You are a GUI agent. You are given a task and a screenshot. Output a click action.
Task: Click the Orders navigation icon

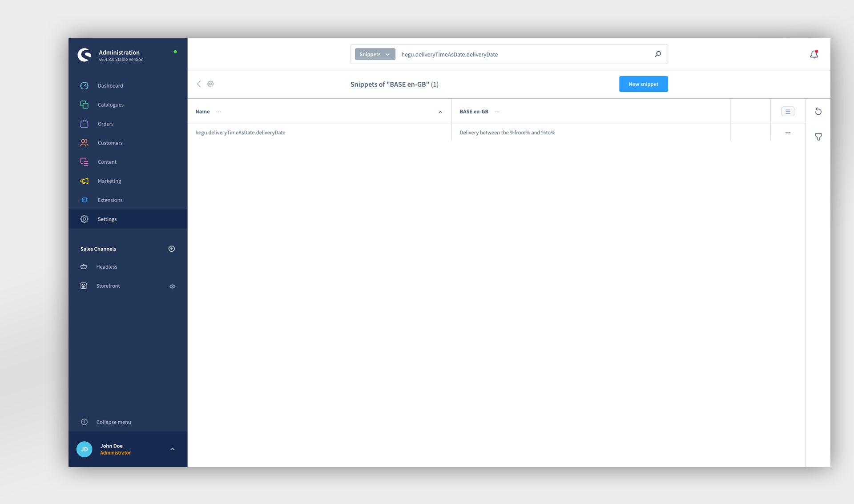tap(85, 124)
